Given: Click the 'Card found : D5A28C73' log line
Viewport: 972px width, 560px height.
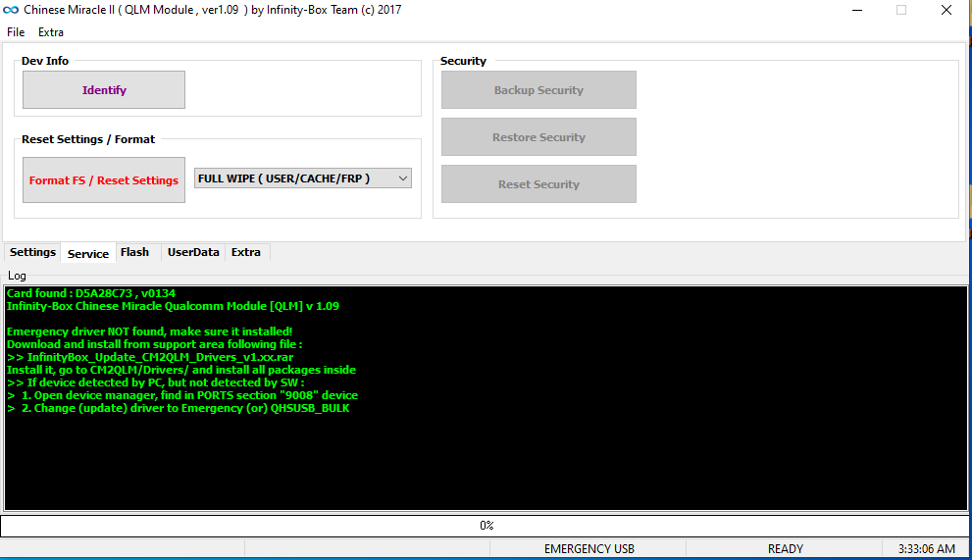Looking at the screenshot, I should coord(91,293).
